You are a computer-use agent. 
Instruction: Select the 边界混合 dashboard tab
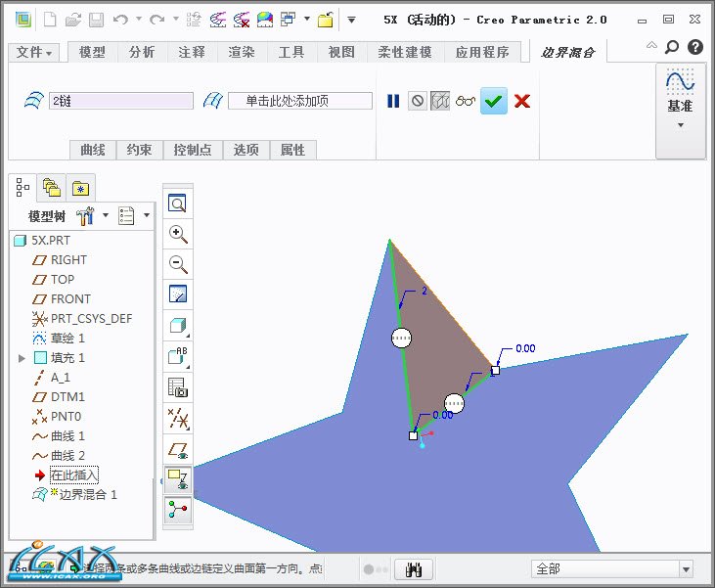click(x=568, y=53)
